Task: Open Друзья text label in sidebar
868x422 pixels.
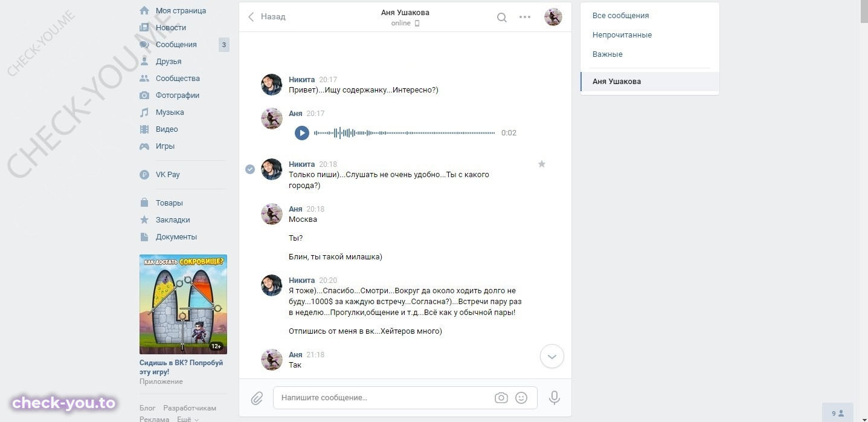Action: coord(169,61)
